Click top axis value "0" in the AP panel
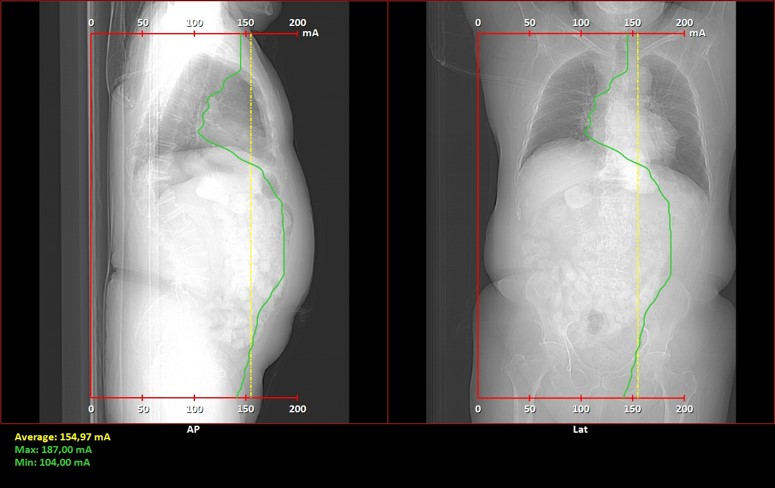775x488 pixels. click(x=91, y=23)
